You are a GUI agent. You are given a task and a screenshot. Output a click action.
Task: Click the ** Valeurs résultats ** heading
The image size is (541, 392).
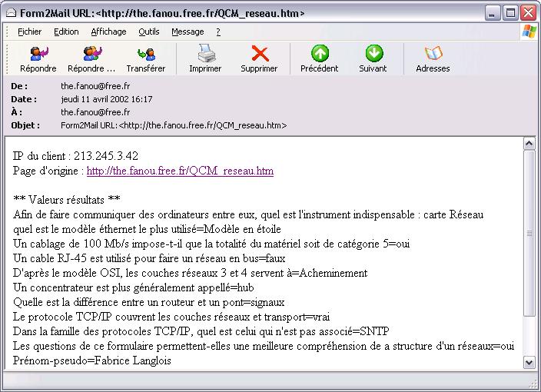(x=67, y=200)
